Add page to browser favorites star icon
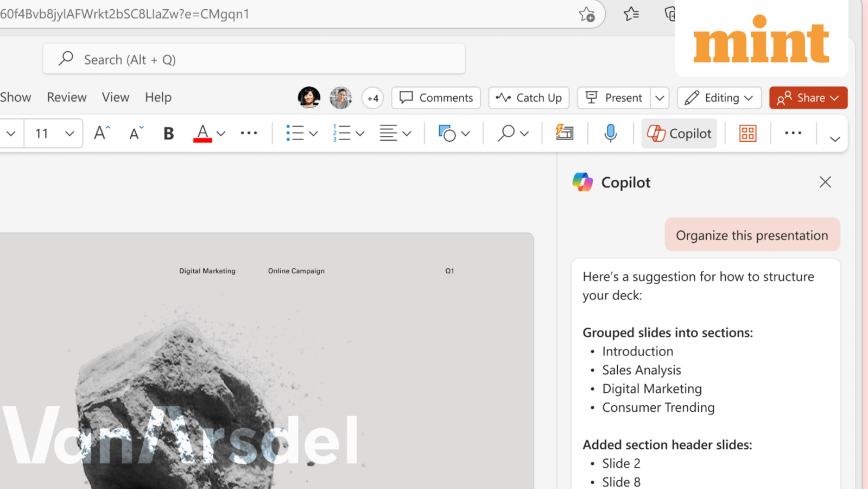868x489 pixels. pos(586,14)
